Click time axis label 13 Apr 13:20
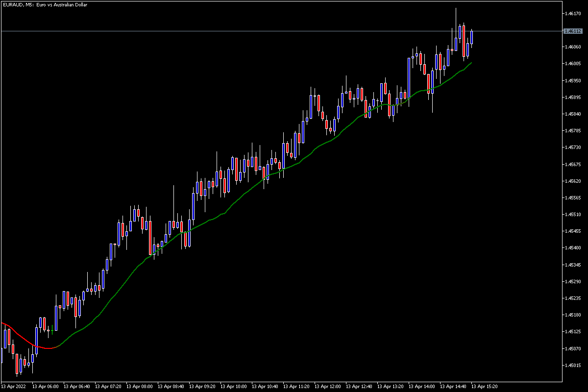The image size is (588, 392). tap(391, 387)
